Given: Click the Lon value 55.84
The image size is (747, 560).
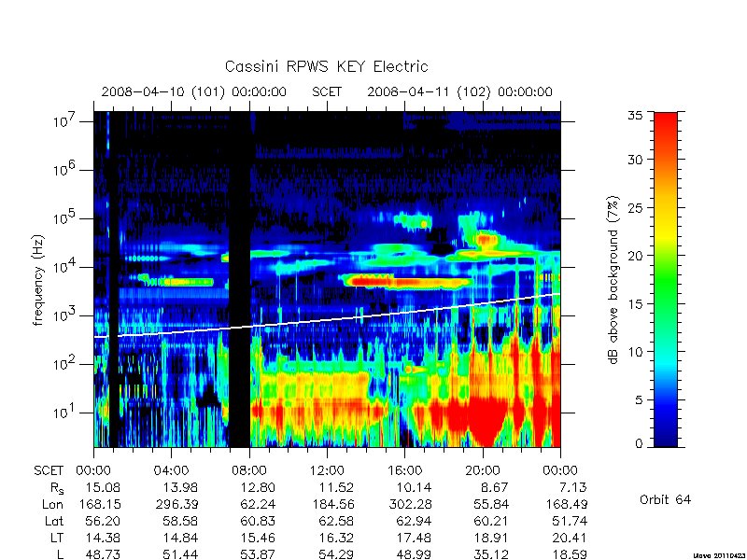Looking at the screenshot, I should coord(491,504).
